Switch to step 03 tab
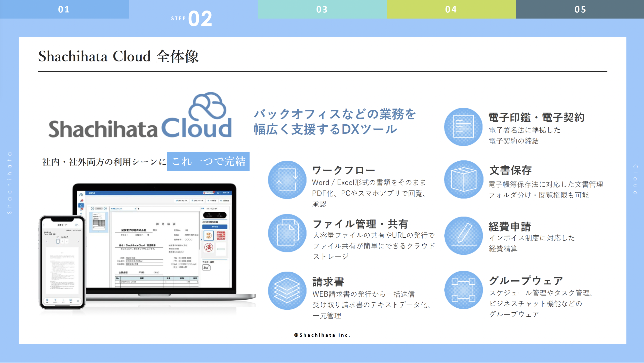Screen dimensions: 644x363 pos(322,9)
